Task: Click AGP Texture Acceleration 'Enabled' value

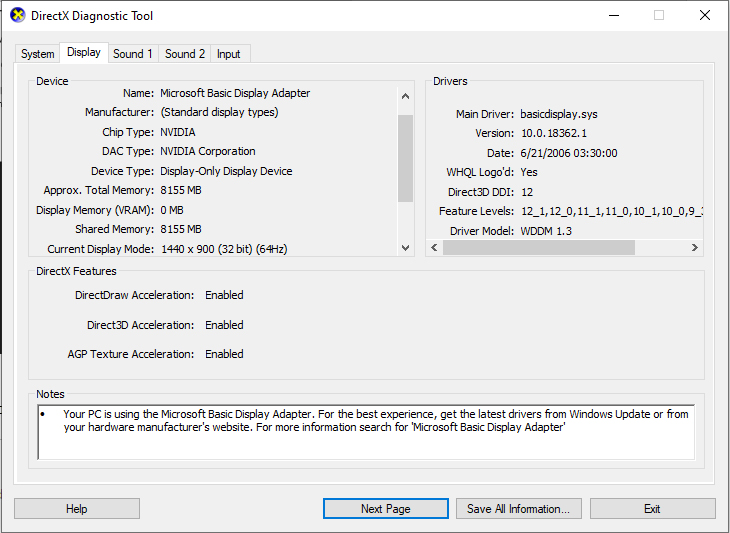Action: click(224, 354)
